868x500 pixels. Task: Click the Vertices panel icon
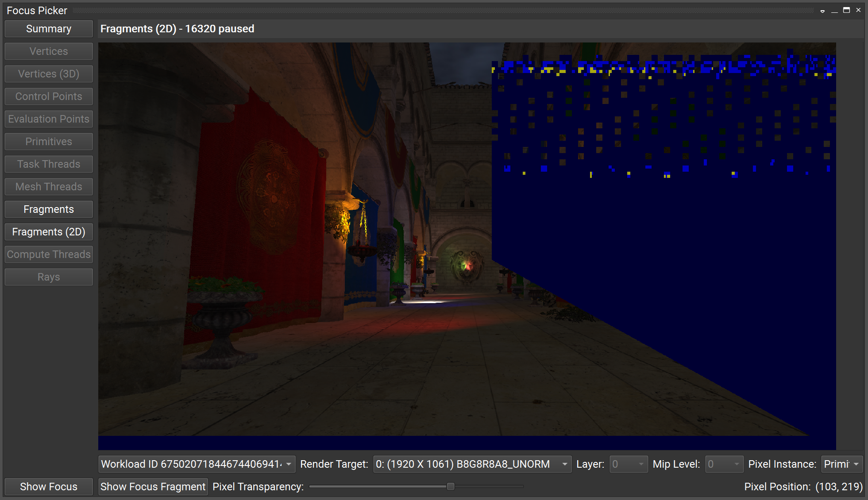(x=49, y=51)
